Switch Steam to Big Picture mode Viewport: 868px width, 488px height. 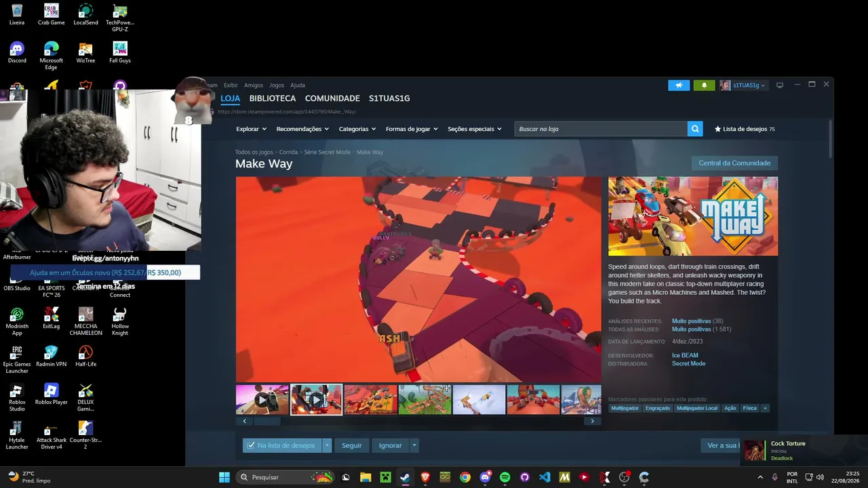pos(780,85)
